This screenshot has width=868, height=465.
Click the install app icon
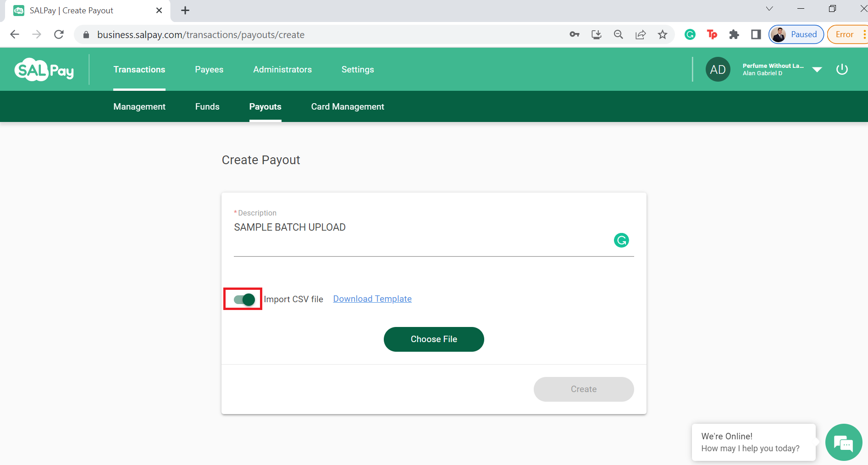(597, 34)
